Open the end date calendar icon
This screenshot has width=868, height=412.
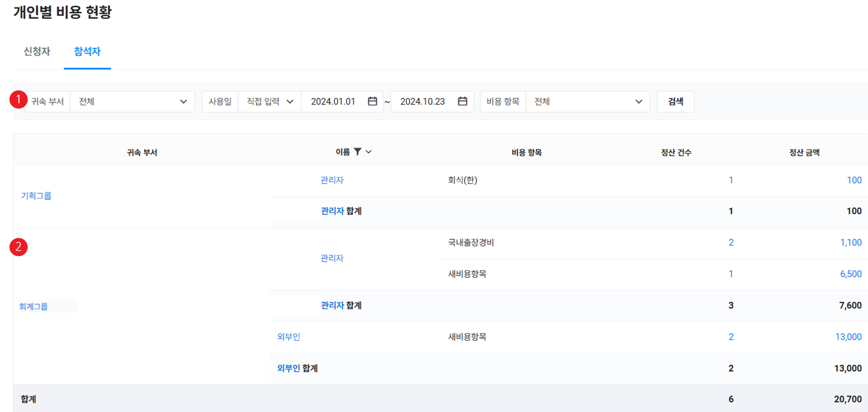[x=462, y=101]
